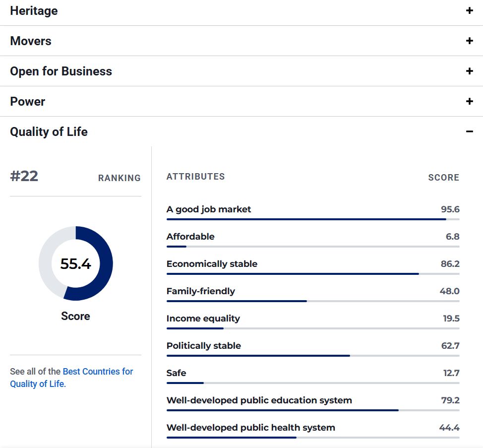The height and width of the screenshot is (448, 483).
Task: Click the 55.4 score donut chart
Action: point(76,263)
